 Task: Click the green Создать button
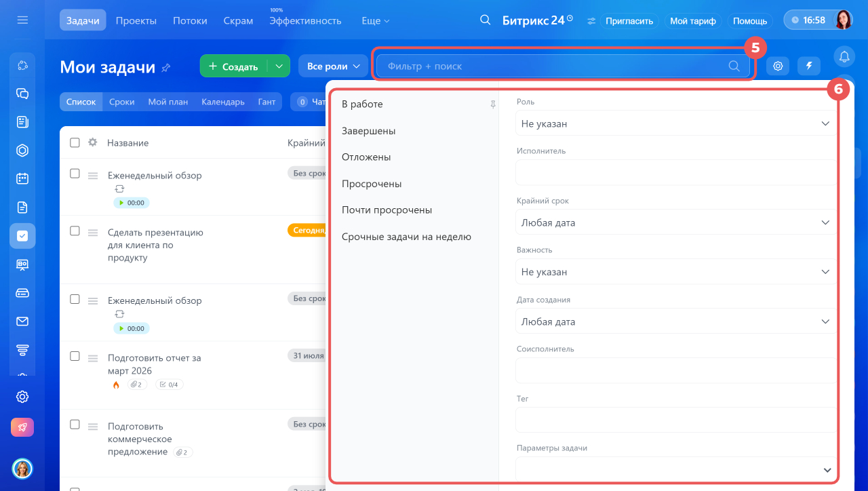(x=233, y=66)
